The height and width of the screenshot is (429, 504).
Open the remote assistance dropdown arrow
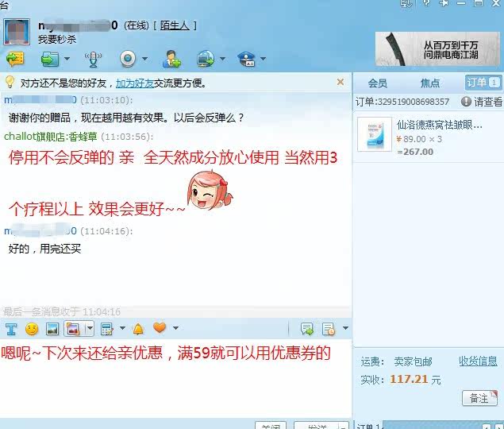222,59
